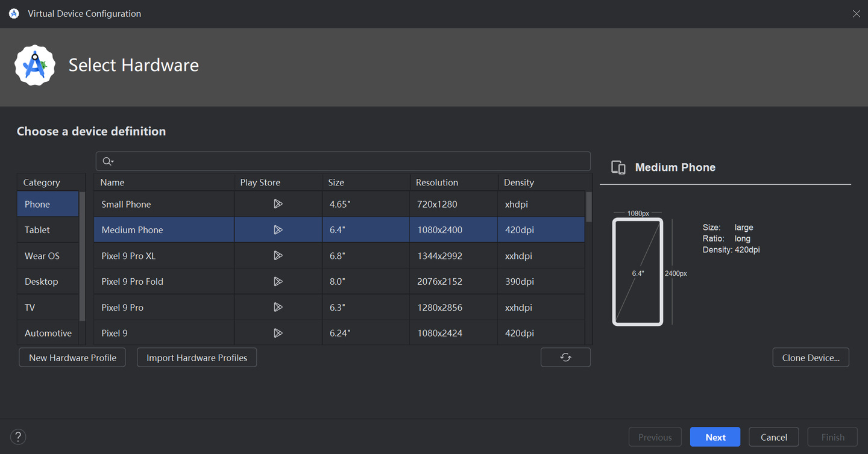The width and height of the screenshot is (868, 454).
Task: Click the Play Store icon for Pixel 9 Pro XL
Action: 278,256
